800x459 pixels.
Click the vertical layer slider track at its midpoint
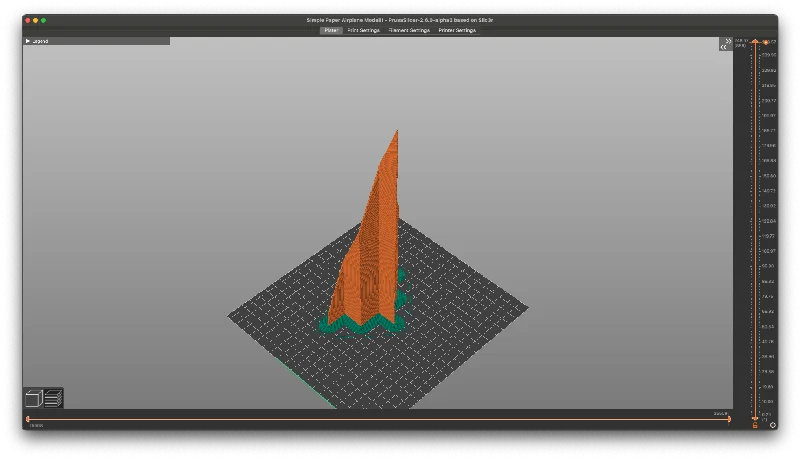pos(755,230)
